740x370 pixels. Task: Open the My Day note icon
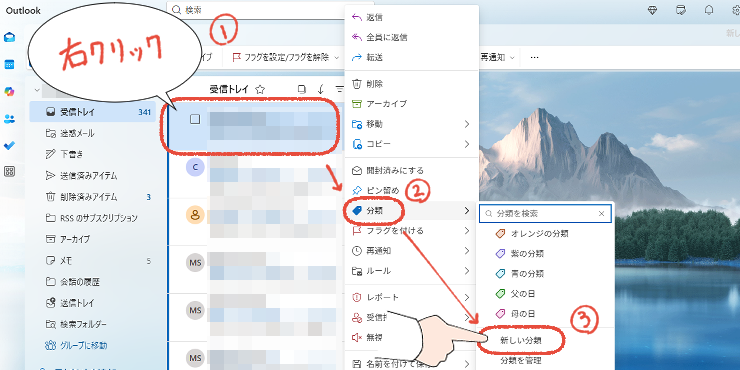681,10
